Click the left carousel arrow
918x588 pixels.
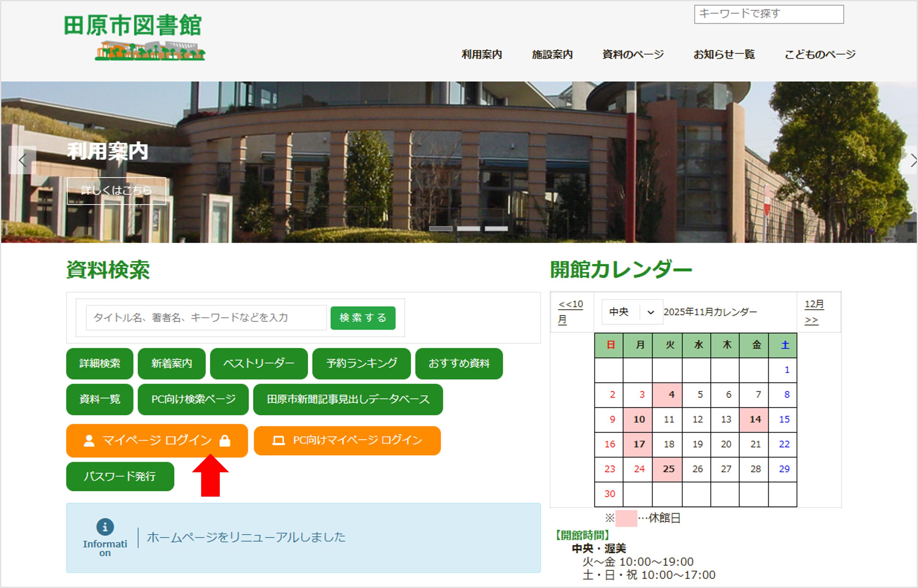[22, 160]
